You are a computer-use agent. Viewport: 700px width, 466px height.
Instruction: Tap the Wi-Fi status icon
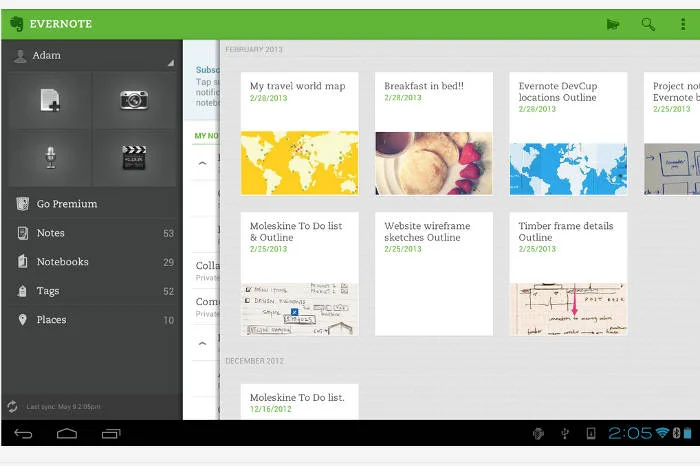tap(662, 433)
